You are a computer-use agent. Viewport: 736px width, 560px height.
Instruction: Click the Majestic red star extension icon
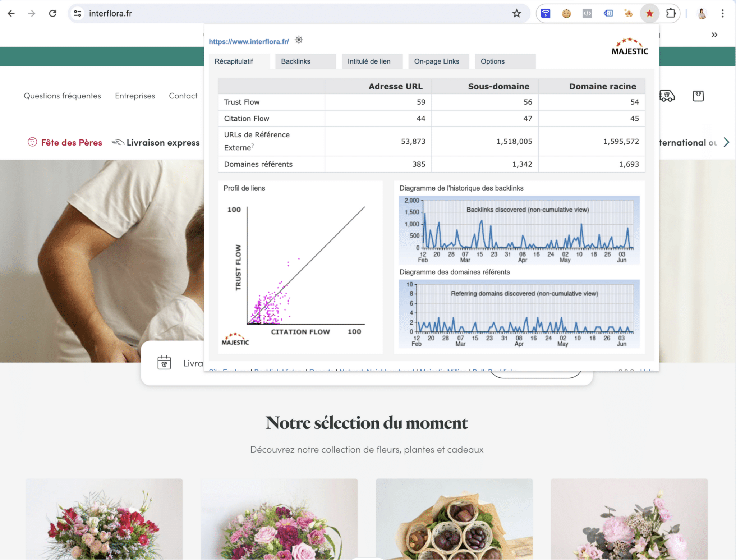point(649,14)
